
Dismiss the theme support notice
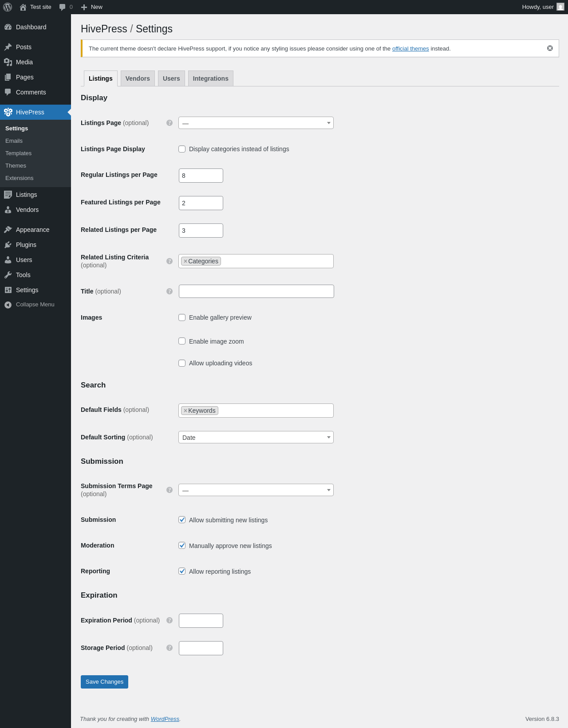550,48
